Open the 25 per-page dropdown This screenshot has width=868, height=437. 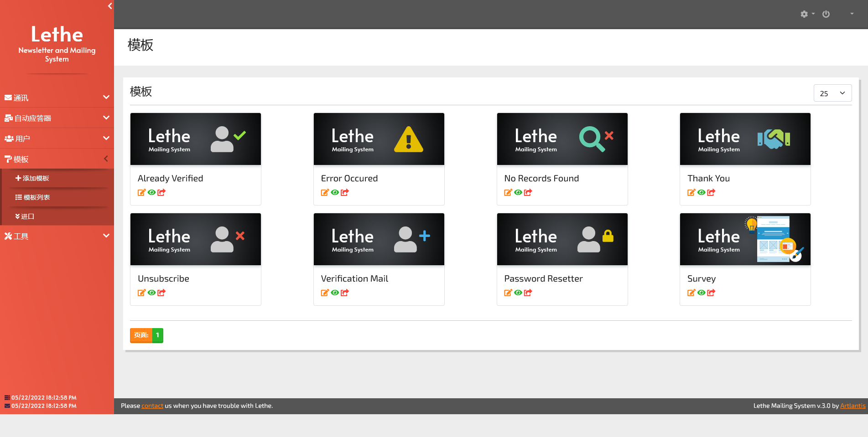[x=832, y=93]
